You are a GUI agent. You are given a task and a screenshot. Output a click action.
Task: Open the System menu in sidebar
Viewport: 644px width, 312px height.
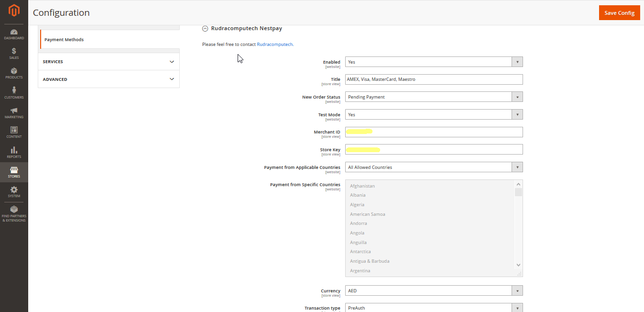point(14,192)
